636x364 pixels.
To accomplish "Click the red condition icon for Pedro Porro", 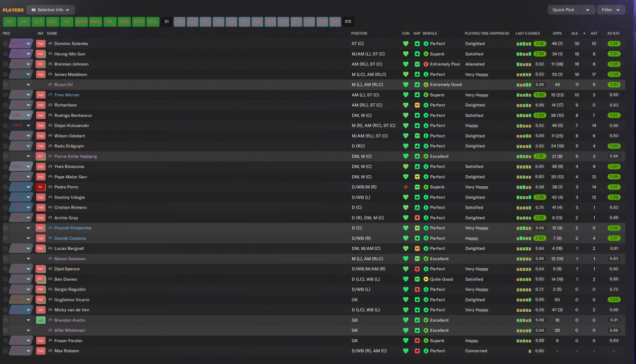I will coord(405,187).
